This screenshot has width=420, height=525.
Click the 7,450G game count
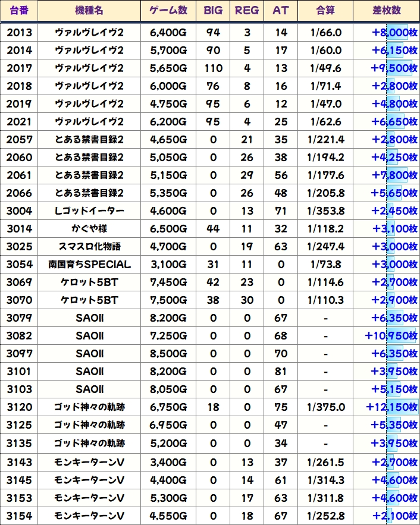pos(168,282)
